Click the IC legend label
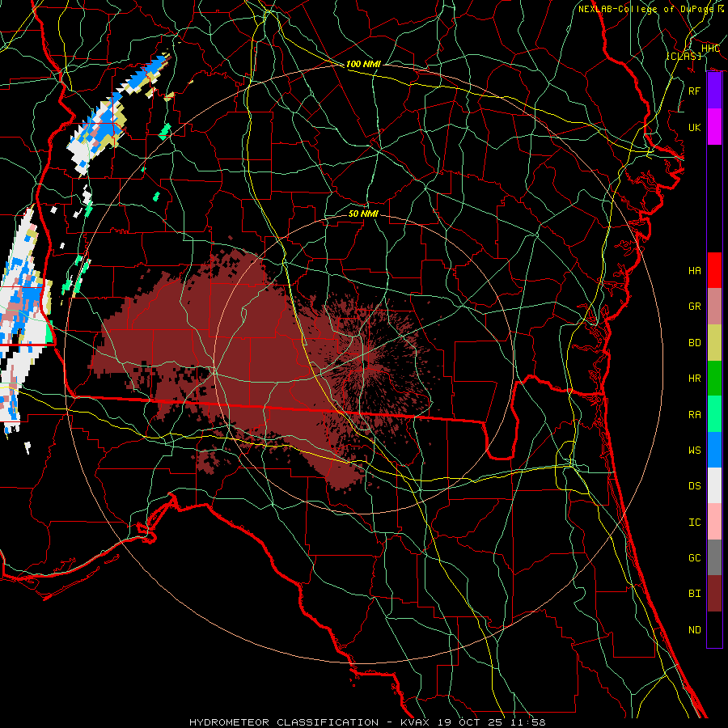The image size is (728, 728). coord(694,523)
